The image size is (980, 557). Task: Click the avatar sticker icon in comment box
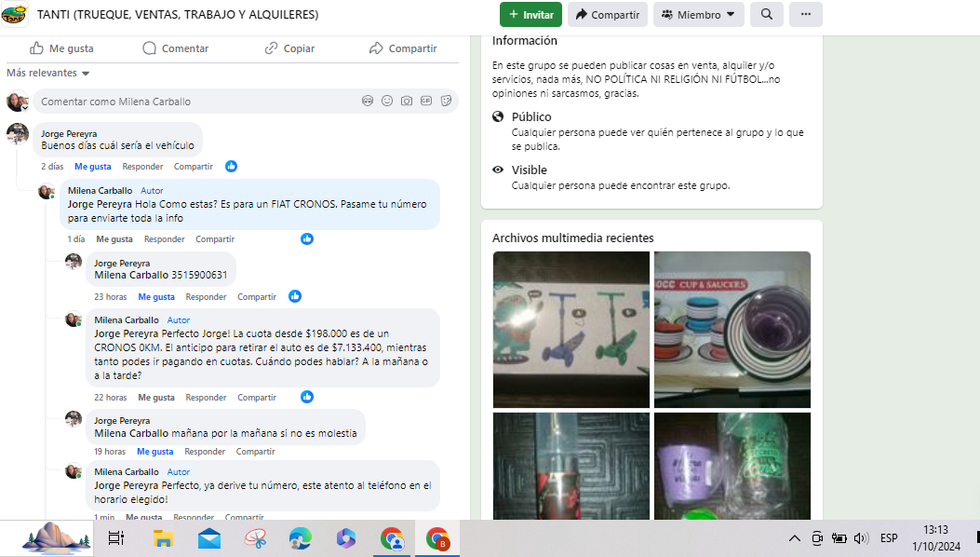(368, 101)
